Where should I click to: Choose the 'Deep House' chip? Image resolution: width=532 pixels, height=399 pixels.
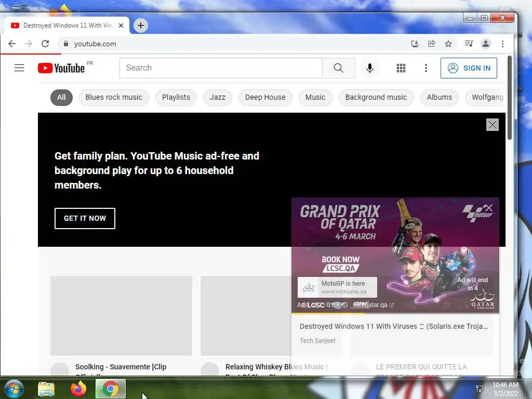click(x=265, y=97)
